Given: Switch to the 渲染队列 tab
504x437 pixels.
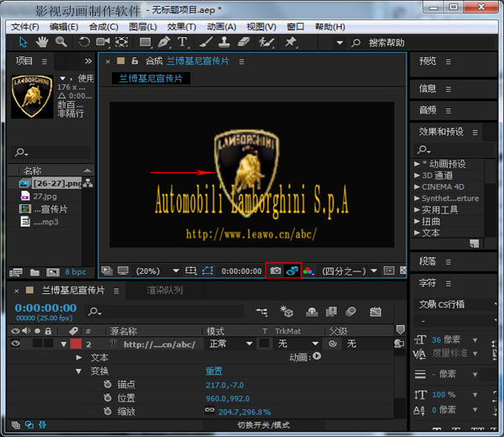Looking at the screenshot, I should (x=165, y=291).
